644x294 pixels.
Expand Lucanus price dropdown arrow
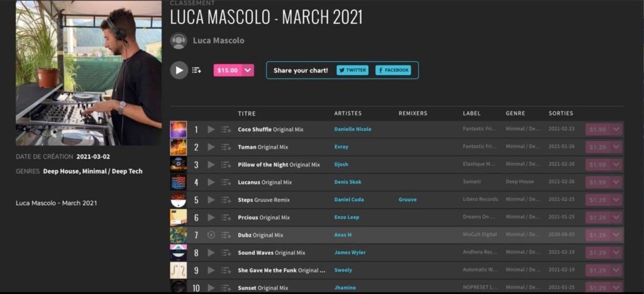pos(616,182)
